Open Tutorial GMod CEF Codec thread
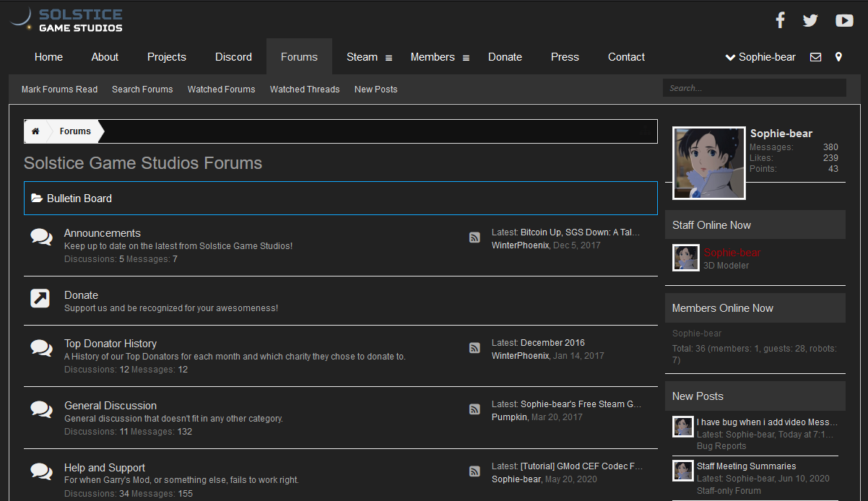The height and width of the screenshot is (501, 868). (581, 466)
